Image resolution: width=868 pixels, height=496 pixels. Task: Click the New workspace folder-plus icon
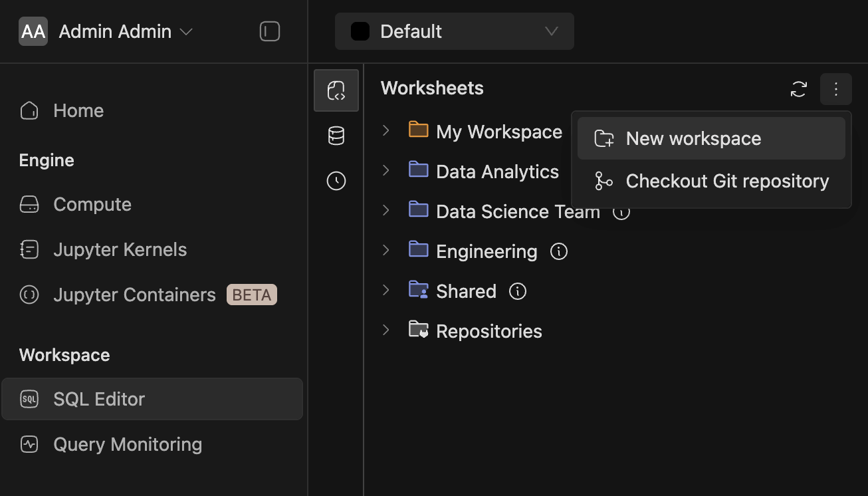point(604,138)
